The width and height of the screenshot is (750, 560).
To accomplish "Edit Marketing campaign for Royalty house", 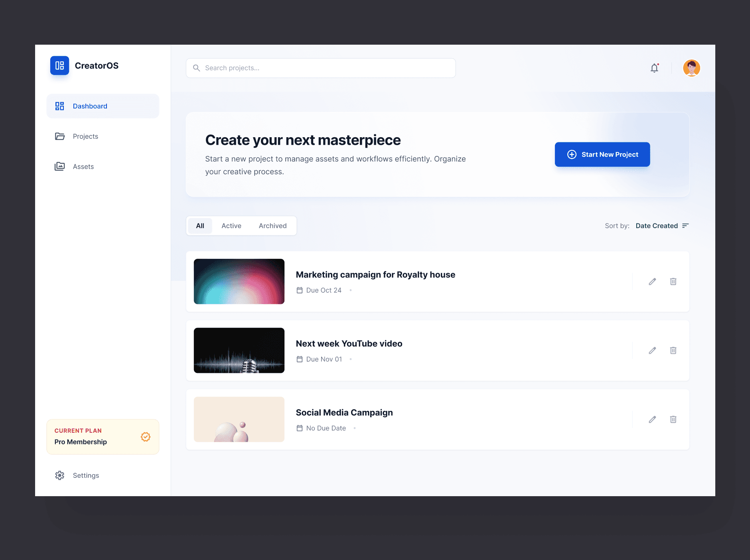I will (x=652, y=282).
